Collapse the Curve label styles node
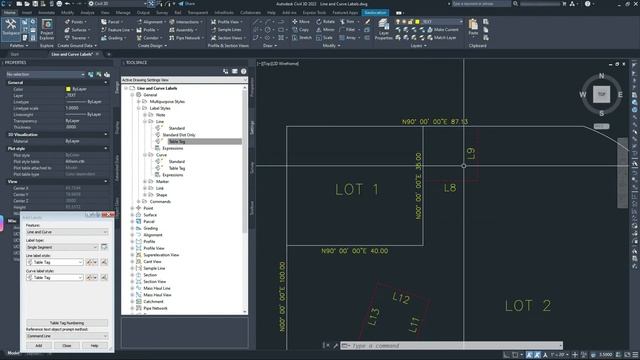 [x=145, y=155]
